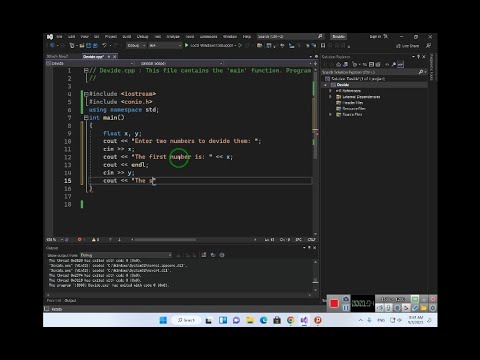Click the Save All toolbar icon

tap(95, 45)
